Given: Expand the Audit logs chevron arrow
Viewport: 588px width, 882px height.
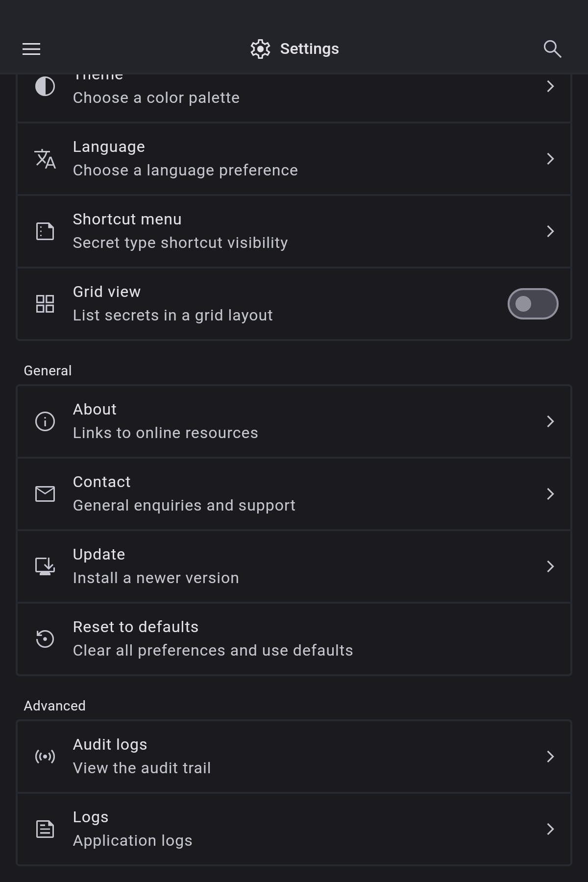Looking at the screenshot, I should tap(550, 757).
